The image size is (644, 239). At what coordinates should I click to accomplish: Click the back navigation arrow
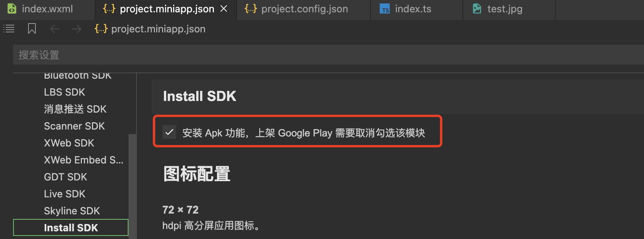coord(55,29)
